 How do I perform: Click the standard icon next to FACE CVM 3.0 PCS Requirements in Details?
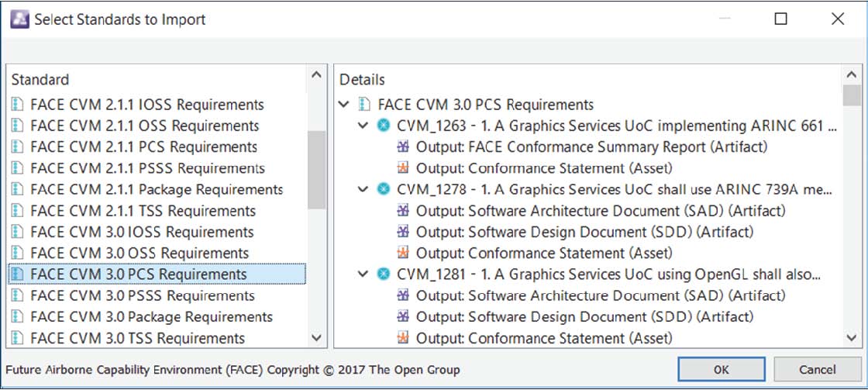(x=364, y=105)
